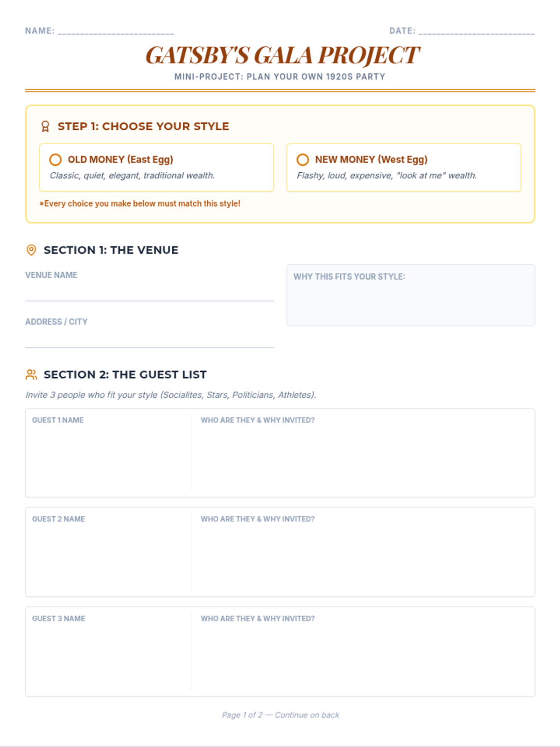
Task: Click the map pin icon beside Section 1
Action: pyautogui.click(x=31, y=250)
